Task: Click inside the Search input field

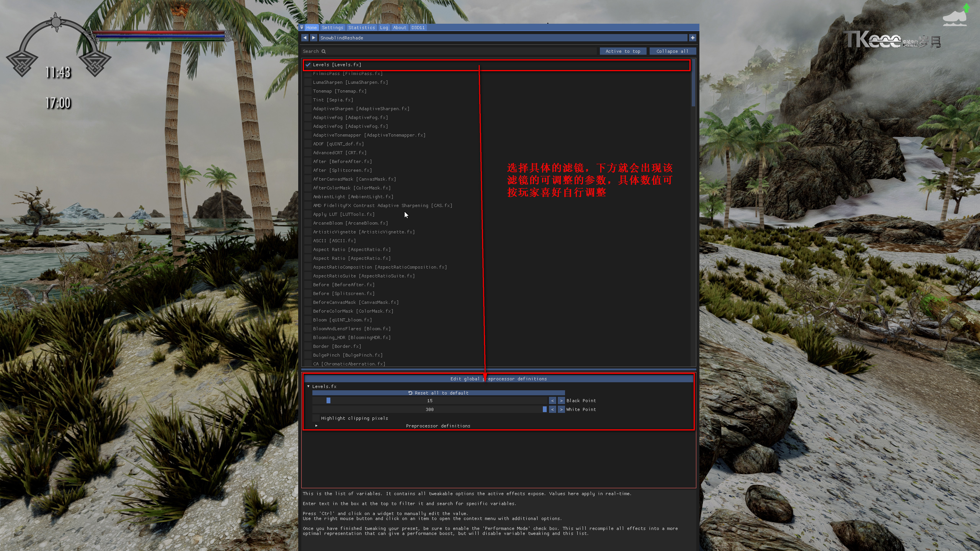Action: coord(421,51)
